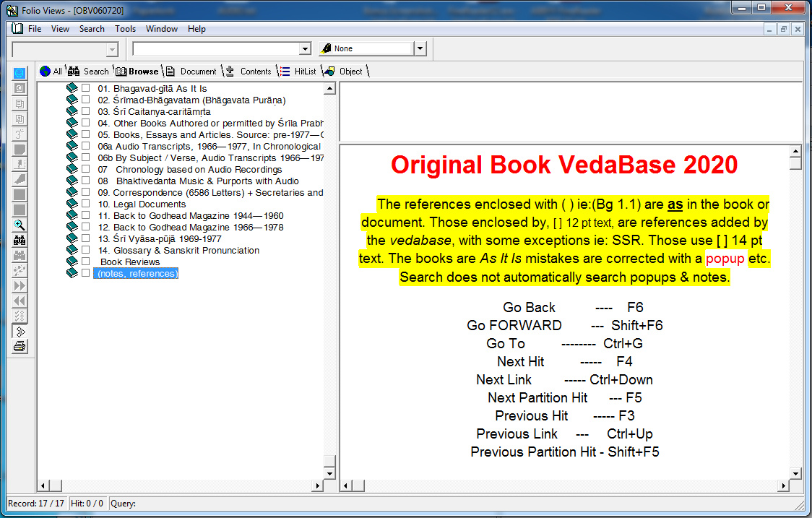Open the View menu

[x=60, y=28]
